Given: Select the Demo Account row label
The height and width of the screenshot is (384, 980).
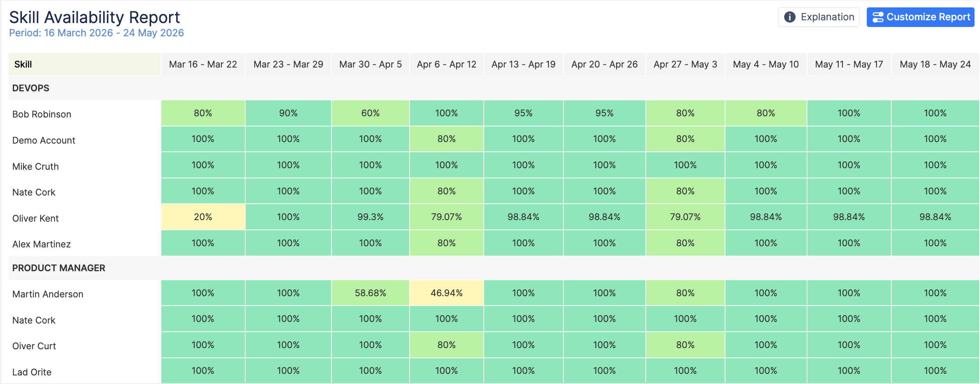Looking at the screenshot, I should pos(44,140).
